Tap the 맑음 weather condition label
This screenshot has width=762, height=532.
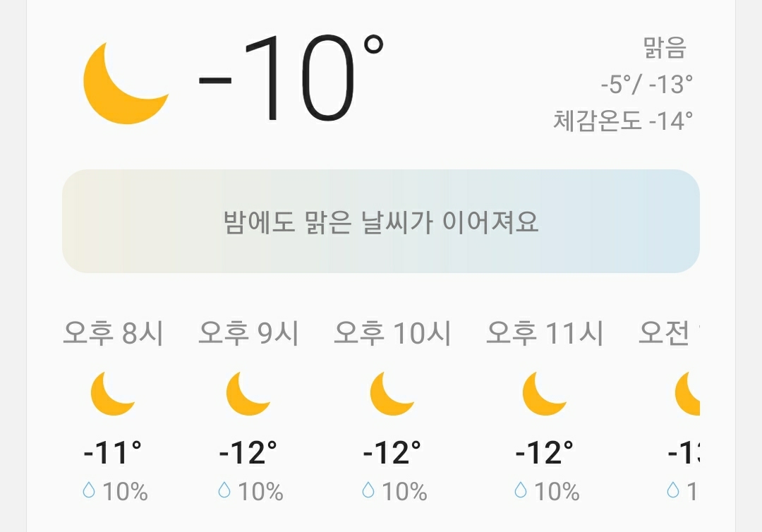(664, 48)
